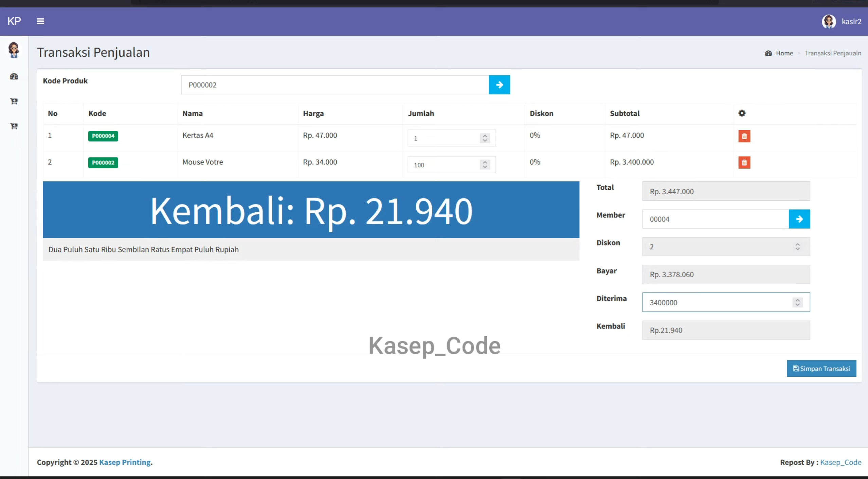Image resolution: width=868 pixels, height=479 pixels.
Task: Click the Home breadcrumb dashboard icon
Action: (x=768, y=53)
